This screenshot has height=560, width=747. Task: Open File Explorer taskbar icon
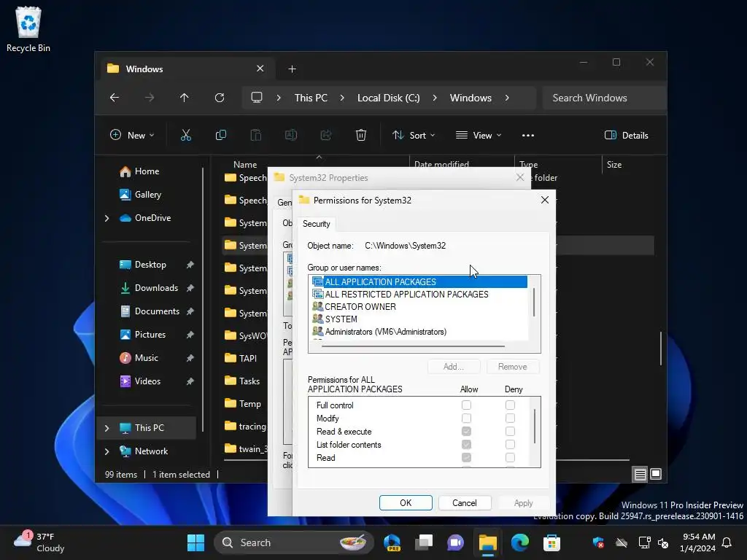(488, 542)
